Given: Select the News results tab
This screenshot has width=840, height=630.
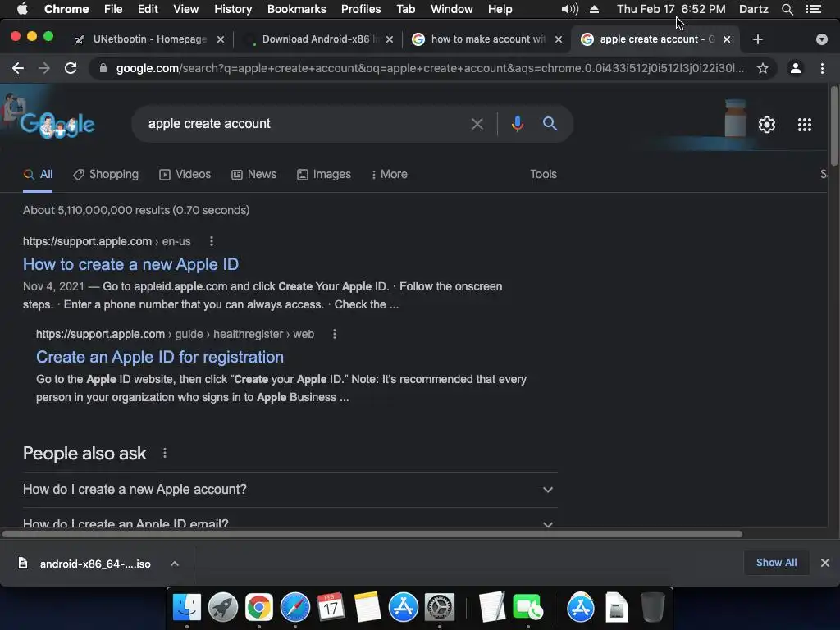Looking at the screenshot, I should pyautogui.click(x=254, y=174).
